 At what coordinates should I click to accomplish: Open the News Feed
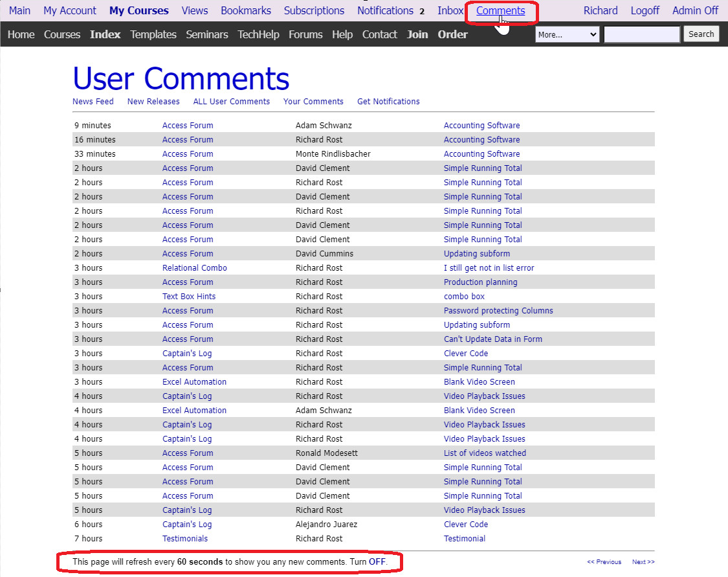point(93,101)
